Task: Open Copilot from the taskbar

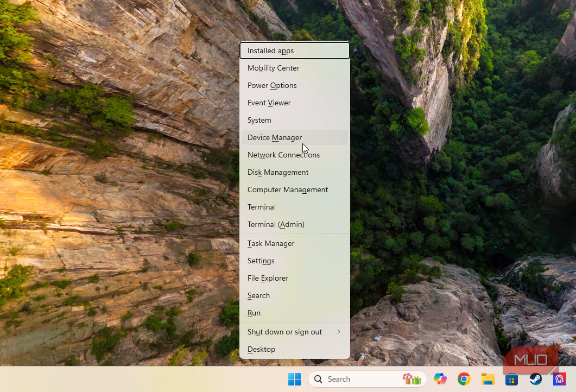Action: click(x=440, y=379)
